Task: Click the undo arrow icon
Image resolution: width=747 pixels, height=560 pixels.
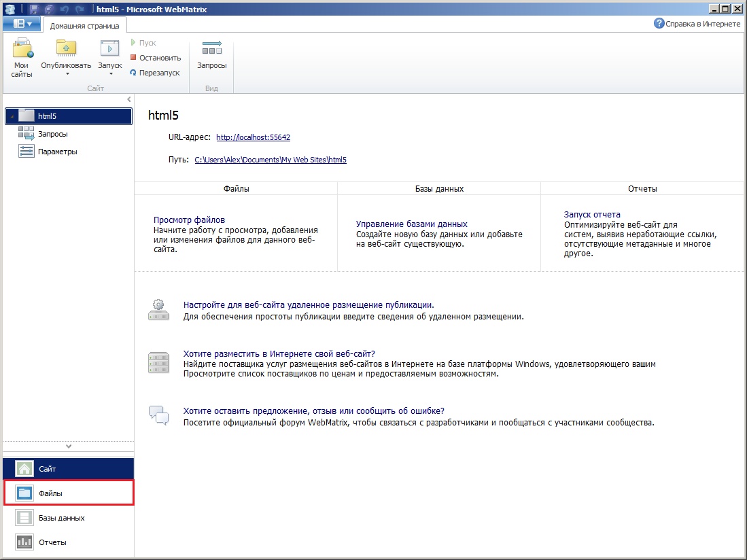Action: tap(65, 9)
